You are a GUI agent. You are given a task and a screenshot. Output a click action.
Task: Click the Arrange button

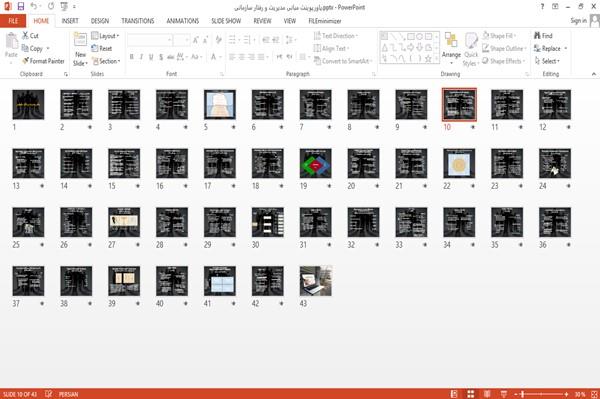pyautogui.click(x=451, y=49)
